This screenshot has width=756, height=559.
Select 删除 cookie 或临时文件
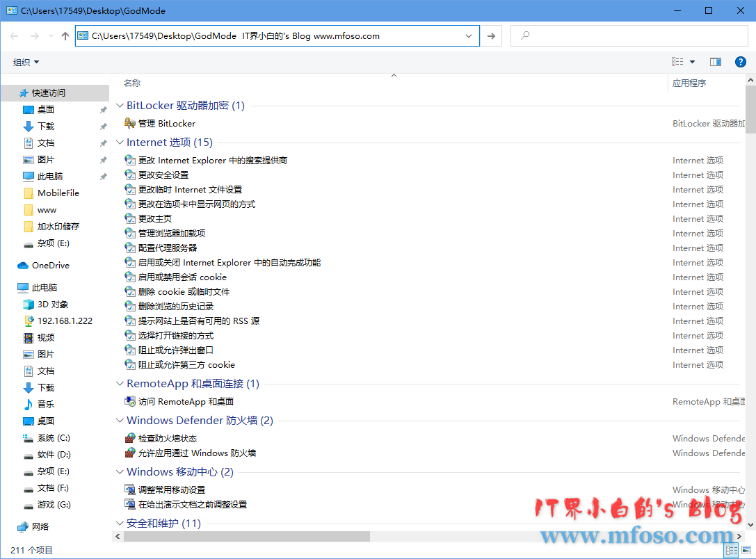pyautogui.click(x=184, y=291)
